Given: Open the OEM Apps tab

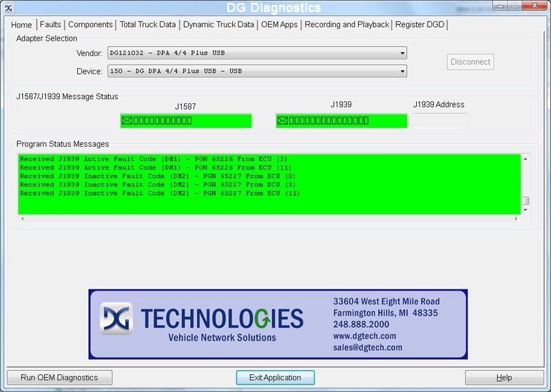Looking at the screenshot, I should [279, 25].
